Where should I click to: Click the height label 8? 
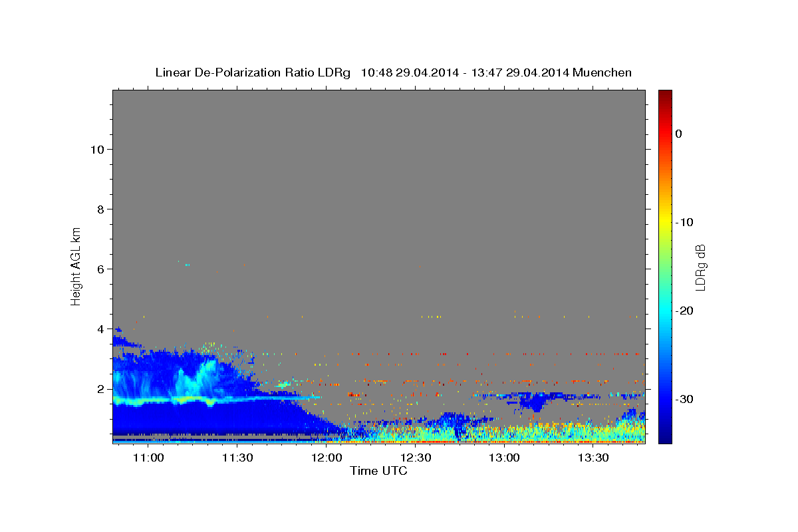click(100, 209)
